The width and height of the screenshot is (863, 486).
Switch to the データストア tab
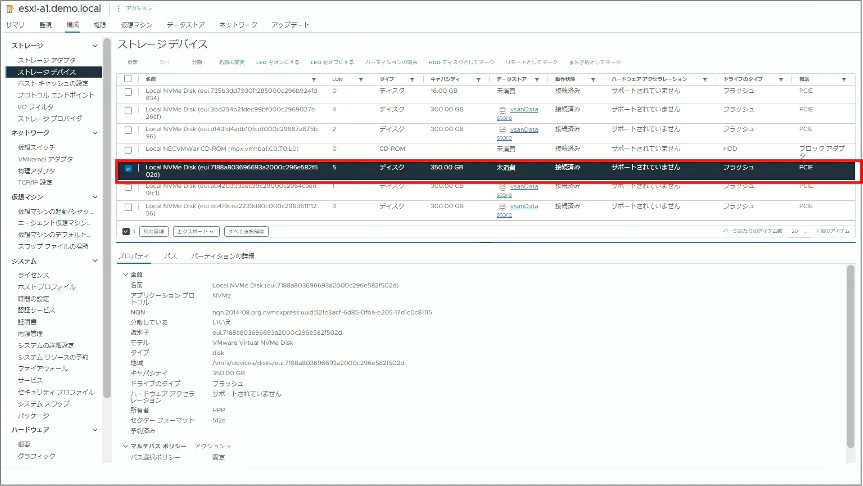click(x=185, y=25)
